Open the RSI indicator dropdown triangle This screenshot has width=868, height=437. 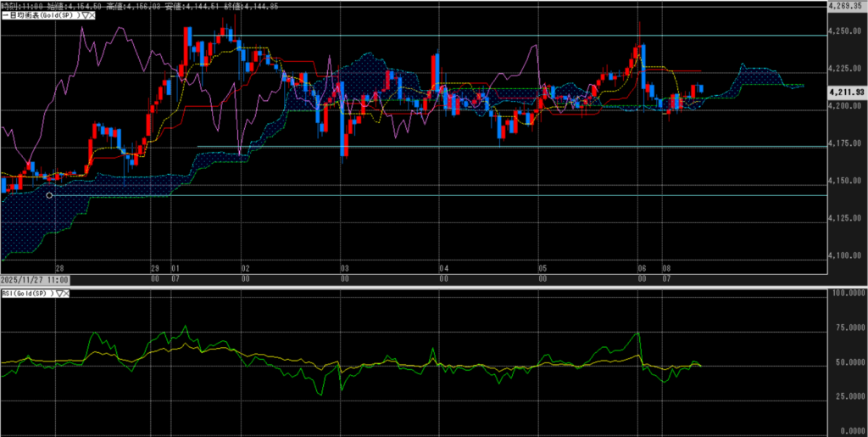click(58, 293)
